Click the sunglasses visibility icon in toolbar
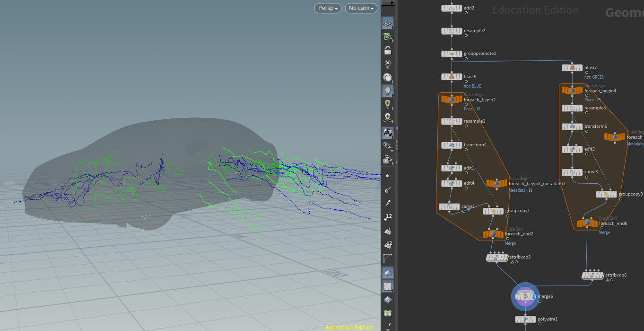 point(388,145)
